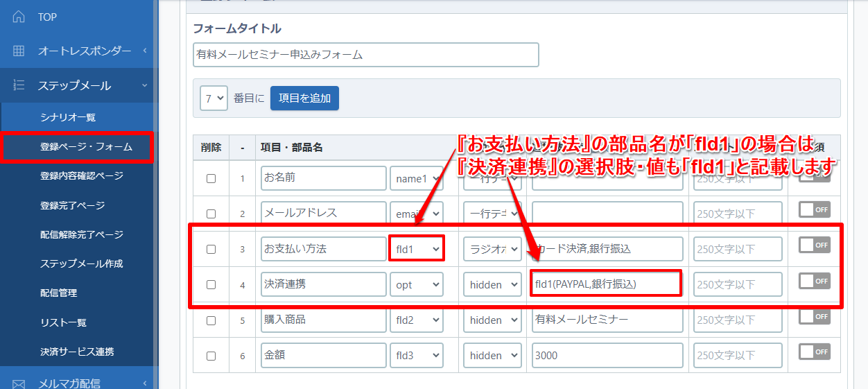Click the ステップメール list icon

pos(19,85)
